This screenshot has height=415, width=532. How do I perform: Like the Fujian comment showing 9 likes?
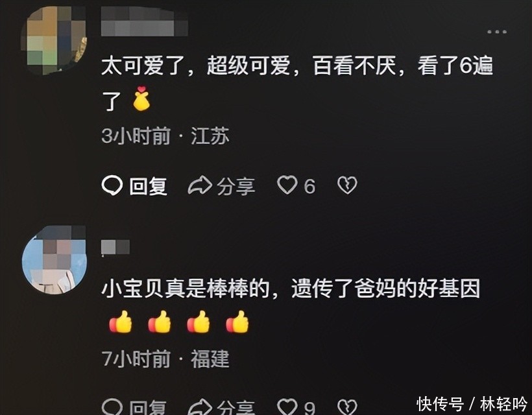tap(287, 407)
